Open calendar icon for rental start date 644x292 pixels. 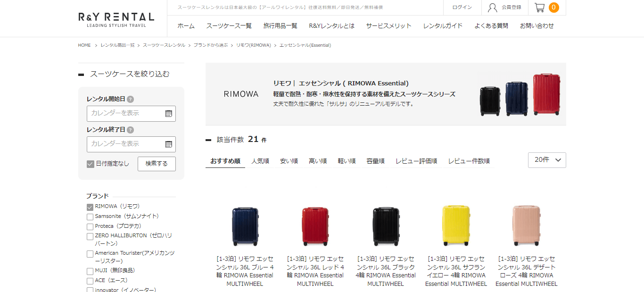click(x=169, y=114)
